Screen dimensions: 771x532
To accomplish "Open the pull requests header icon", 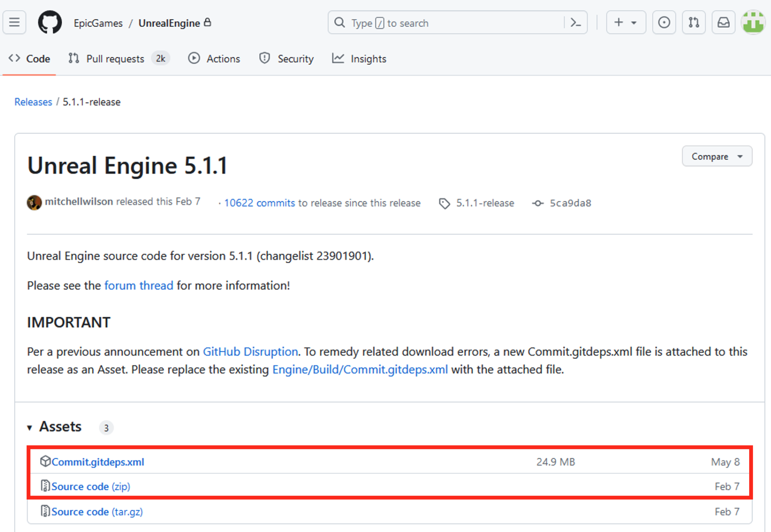I will point(693,23).
